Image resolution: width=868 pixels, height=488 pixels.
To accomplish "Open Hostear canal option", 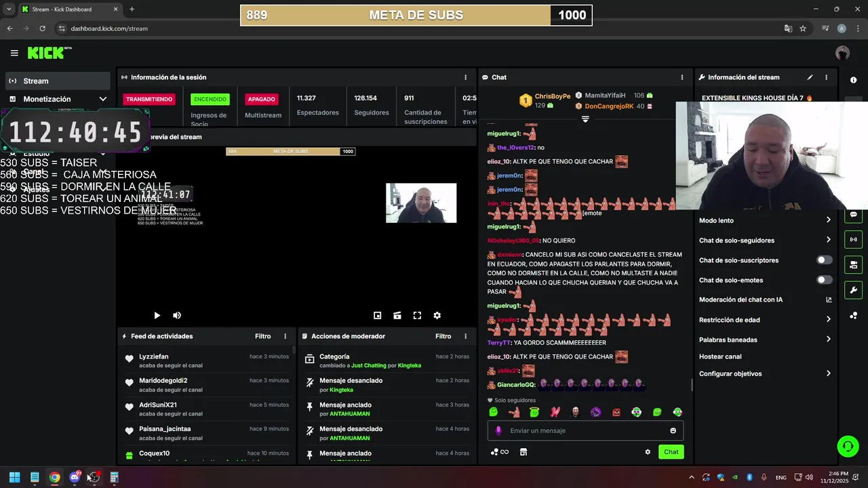I will coord(720,357).
